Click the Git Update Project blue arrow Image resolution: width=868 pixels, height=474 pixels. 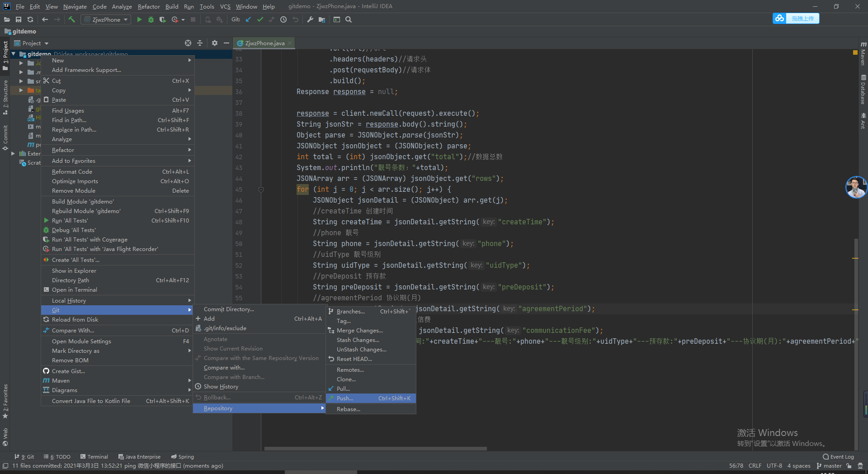coord(248,19)
